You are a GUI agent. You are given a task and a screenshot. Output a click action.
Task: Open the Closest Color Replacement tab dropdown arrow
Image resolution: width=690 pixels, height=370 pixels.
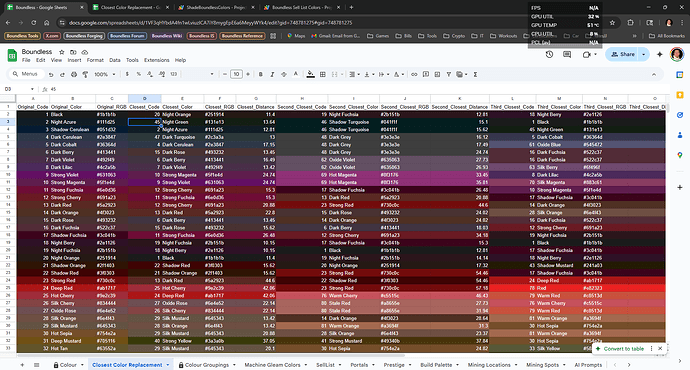click(168, 365)
